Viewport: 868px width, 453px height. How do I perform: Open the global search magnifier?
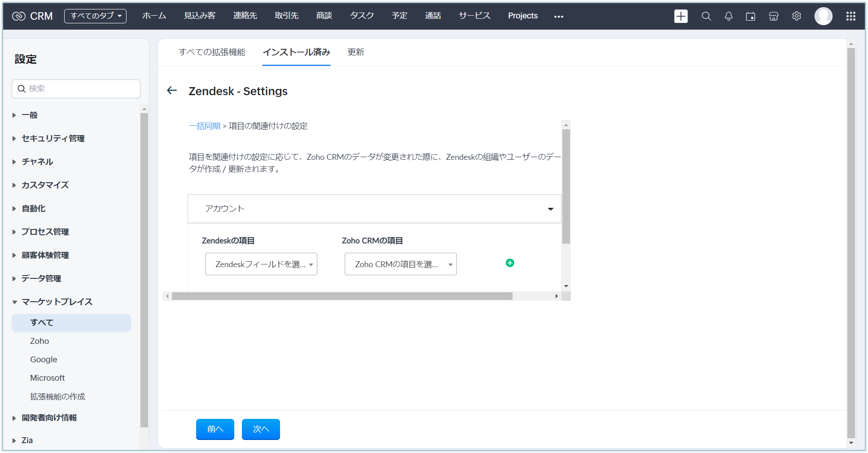pos(706,16)
